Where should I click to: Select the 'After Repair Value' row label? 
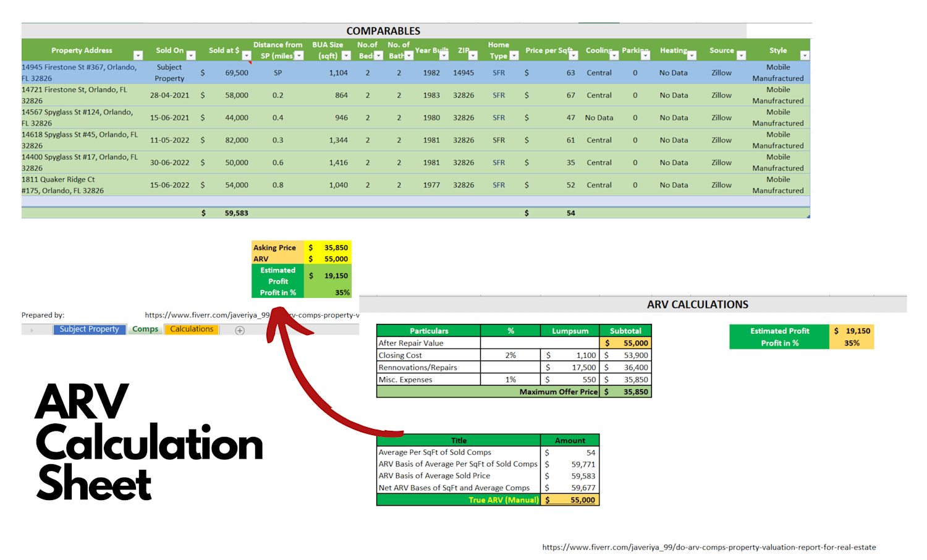(429, 343)
